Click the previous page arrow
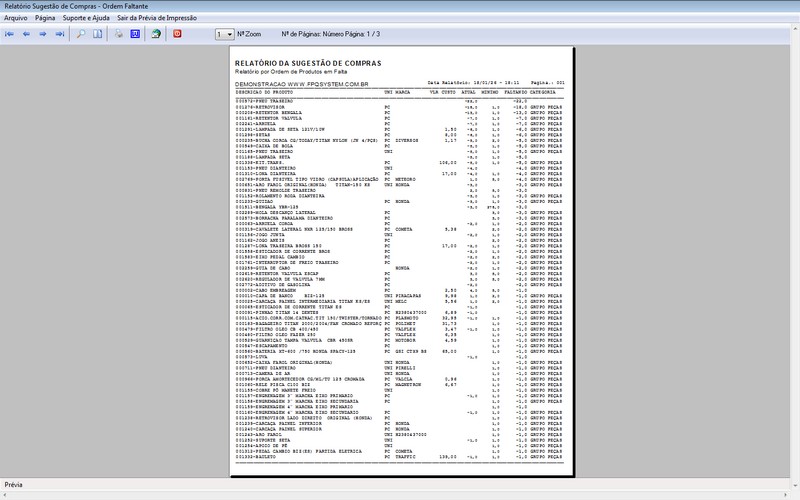The height and width of the screenshot is (500, 800). (x=27, y=34)
